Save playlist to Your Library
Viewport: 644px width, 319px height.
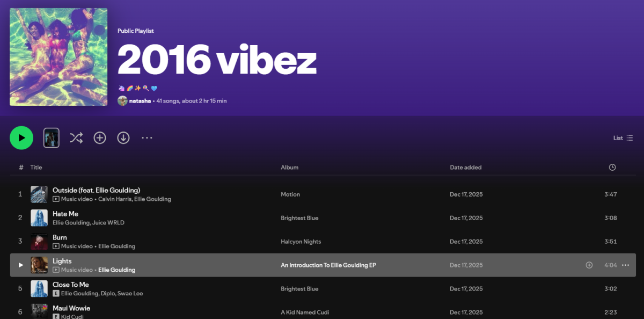[100, 138]
